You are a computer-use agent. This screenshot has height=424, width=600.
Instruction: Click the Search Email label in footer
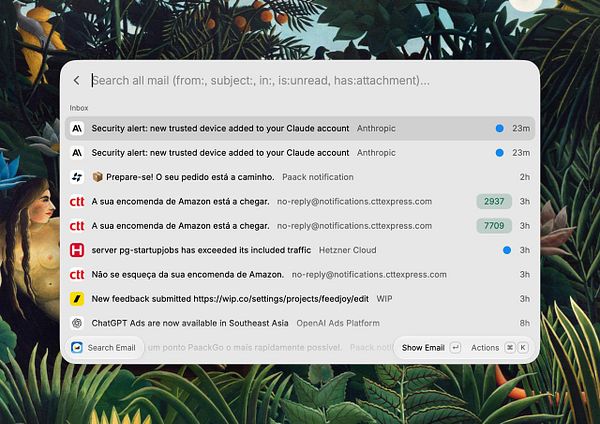coord(111,347)
